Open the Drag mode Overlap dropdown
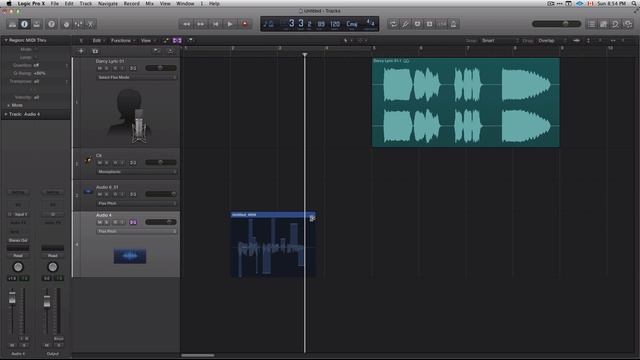640x360 pixels. 552,40
